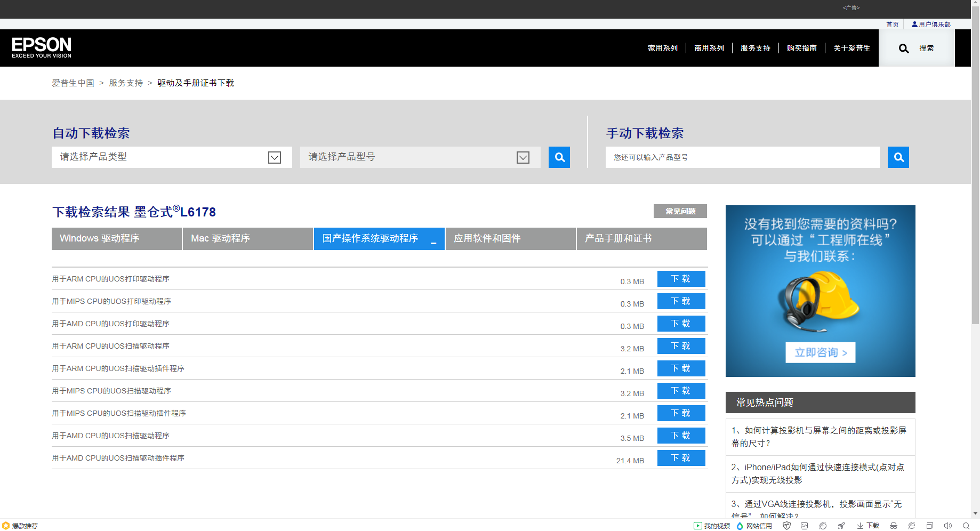Click the picture icon in status bar
The image size is (980, 531).
point(805,526)
